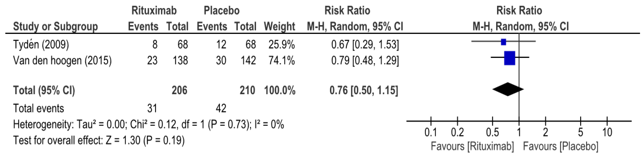This screenshot has height=158, width=644.
Task: Select the Tydén (2009) study label
Action: pyautogui.click(x=41, y=45)
